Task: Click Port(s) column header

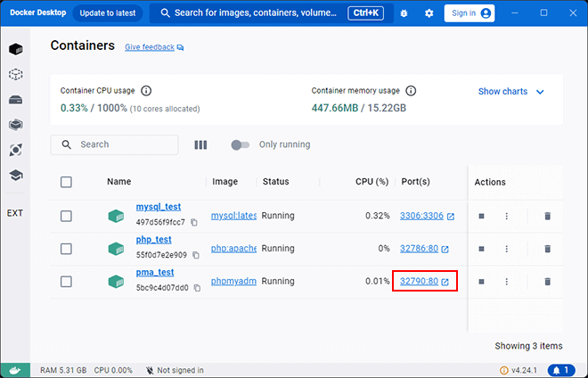Action: [x=415, y=182]
